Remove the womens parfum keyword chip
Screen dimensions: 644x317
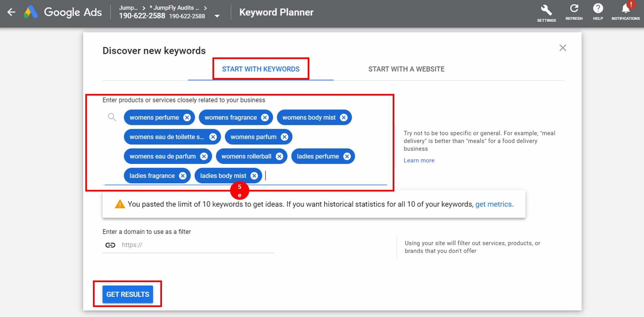click(284, 137)
